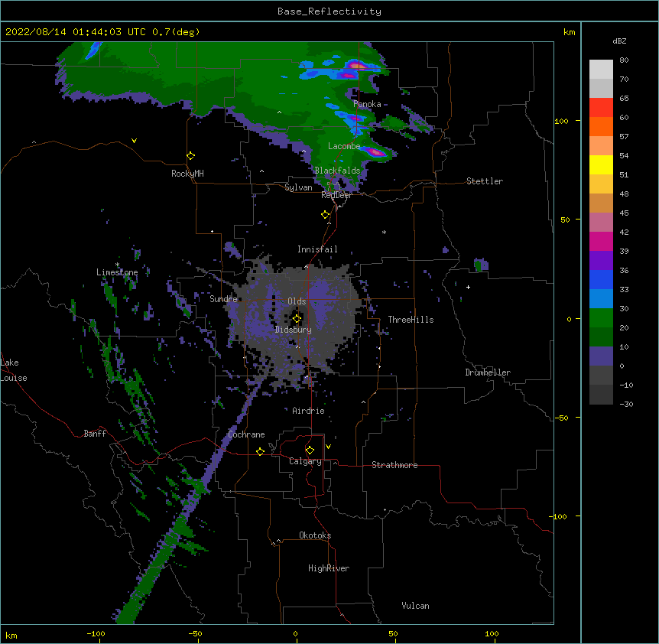Select the Sundre label
This screenshot has height=644, width=659.
(x=223, y=299)
